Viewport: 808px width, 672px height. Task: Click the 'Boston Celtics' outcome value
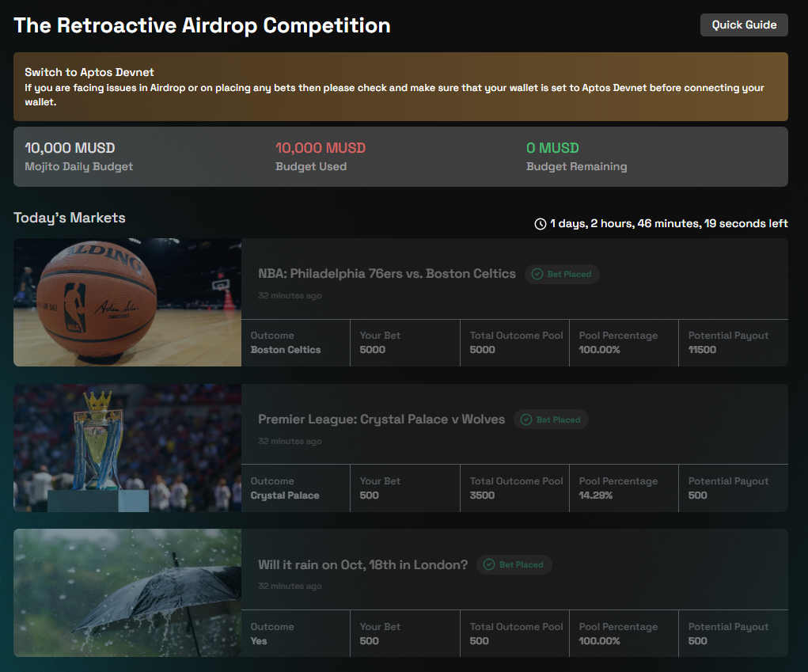(286, 349)
